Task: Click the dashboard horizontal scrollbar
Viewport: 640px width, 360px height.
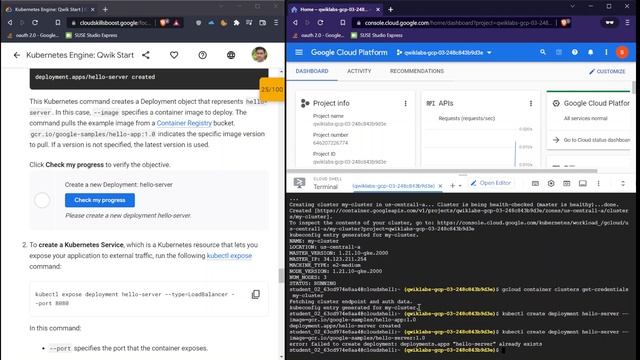Action: point(442,171)
